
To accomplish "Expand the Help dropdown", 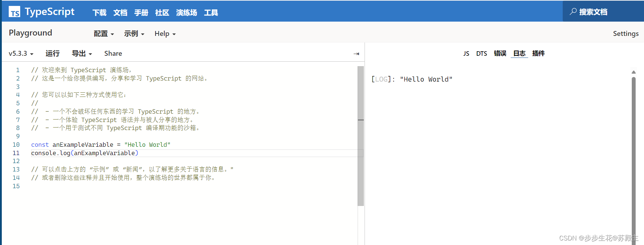I will click(x=165, y=33).
